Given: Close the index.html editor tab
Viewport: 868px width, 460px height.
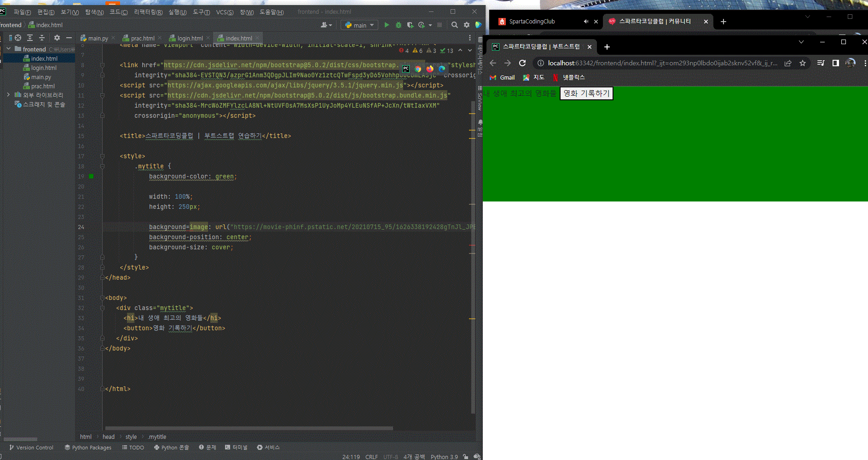Looking at the screenshot, I should tap(258, 38).
